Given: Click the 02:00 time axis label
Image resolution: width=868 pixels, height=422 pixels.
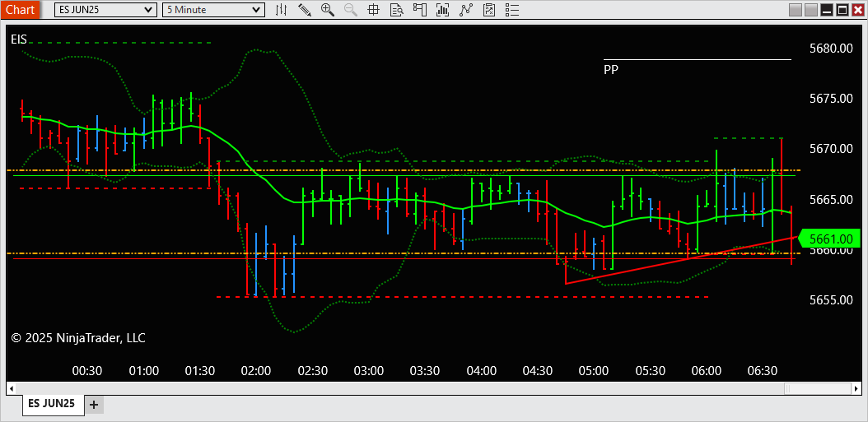Looking at the screenshot, I should tap(256, 370).
